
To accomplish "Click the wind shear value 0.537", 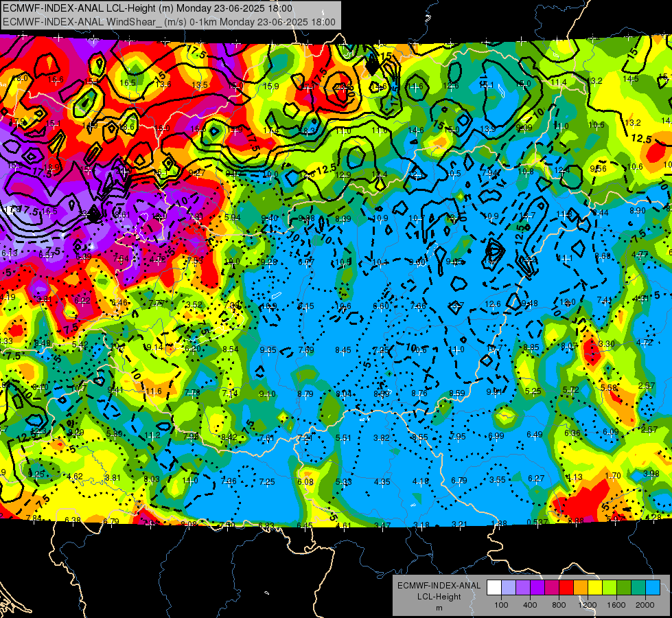I will pos(537,522).
